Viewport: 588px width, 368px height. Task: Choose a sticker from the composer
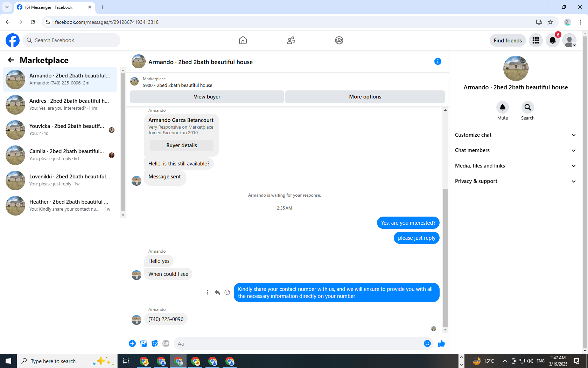coord(155,343)
